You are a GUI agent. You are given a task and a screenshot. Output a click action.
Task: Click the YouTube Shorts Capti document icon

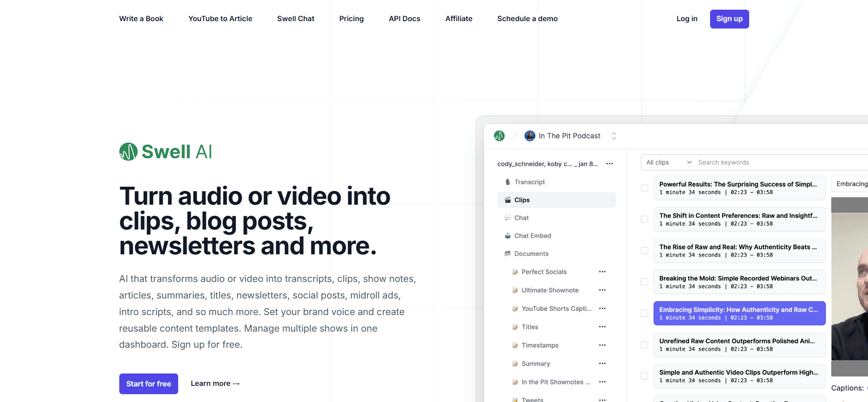pos(515,309)
